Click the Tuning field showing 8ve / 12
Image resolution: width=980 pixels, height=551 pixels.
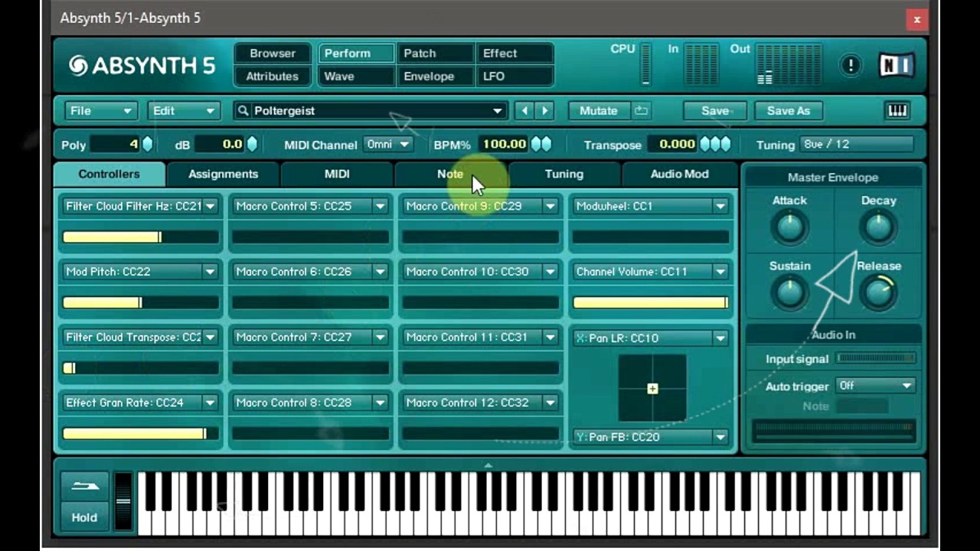click(x=857, y=144)
